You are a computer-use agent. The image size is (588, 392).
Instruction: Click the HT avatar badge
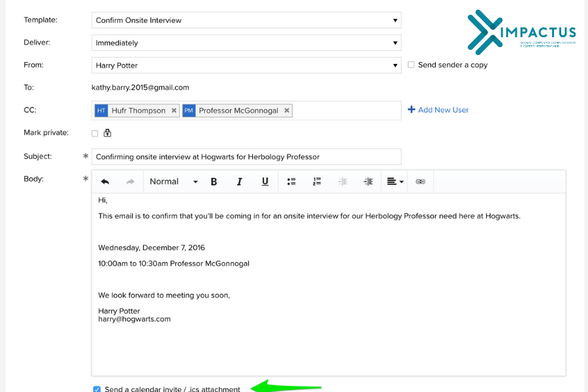pos(101,110)
